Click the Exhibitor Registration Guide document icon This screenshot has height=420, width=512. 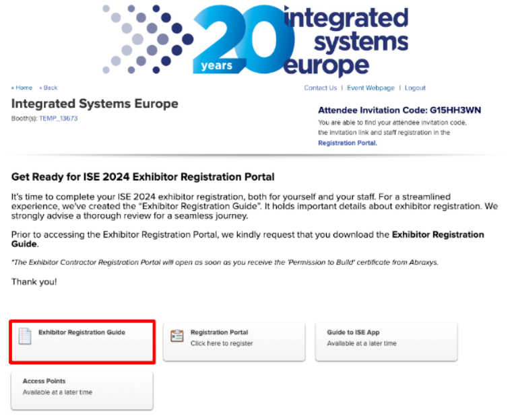25,337
